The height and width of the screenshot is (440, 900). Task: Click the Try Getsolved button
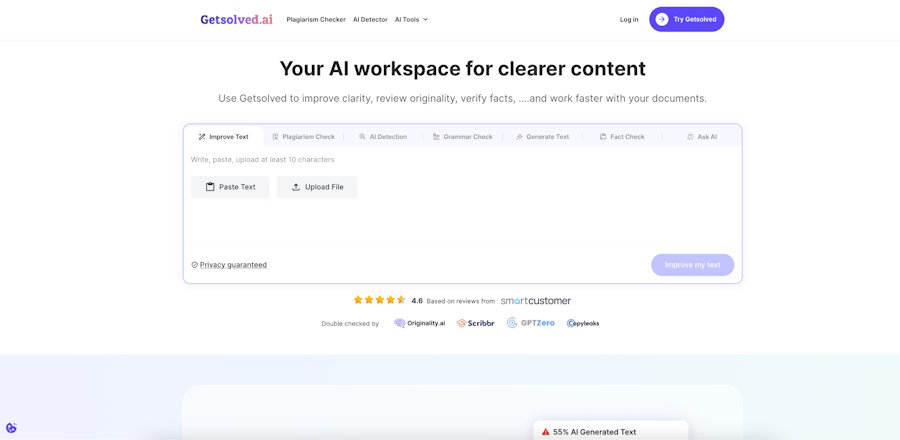tap(686, 20)
